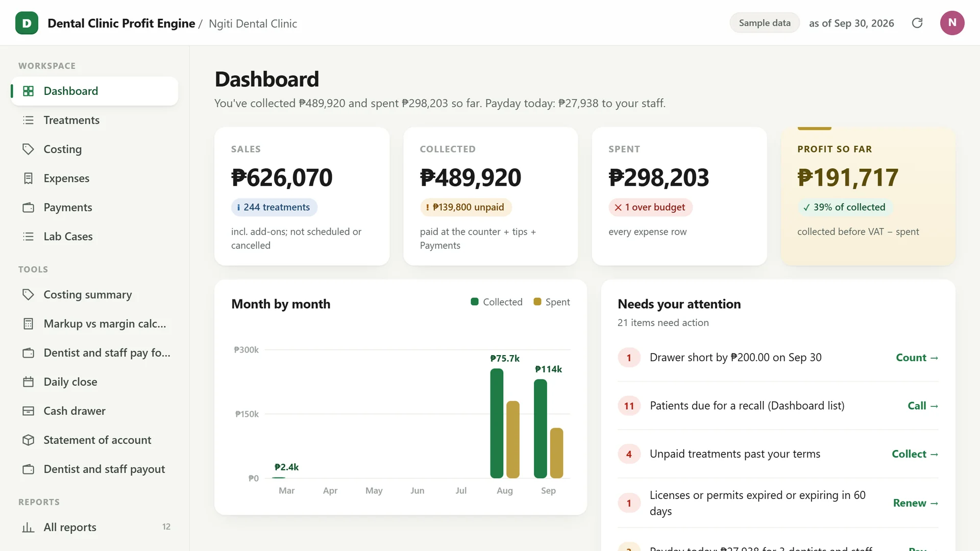
Task: Click the red 11 recall count badge
Action: pyautogui.click(x=629, y=406)
